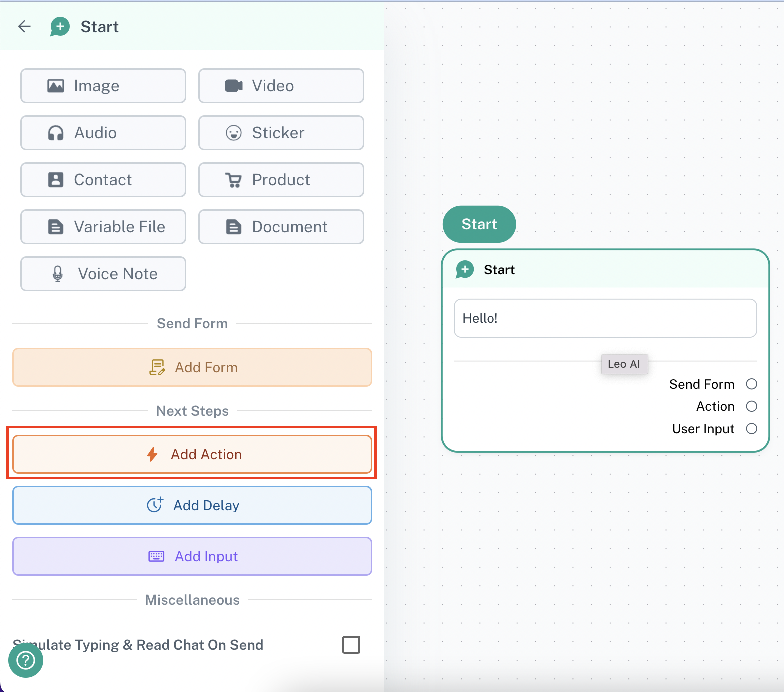Click the Add Action button
Screen dimensions: 784x692
coord(192,454)
